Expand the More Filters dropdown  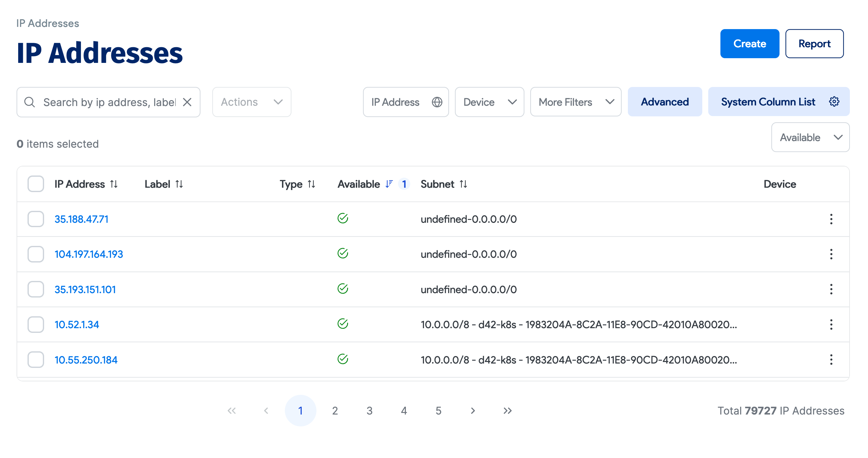point(575,102)
